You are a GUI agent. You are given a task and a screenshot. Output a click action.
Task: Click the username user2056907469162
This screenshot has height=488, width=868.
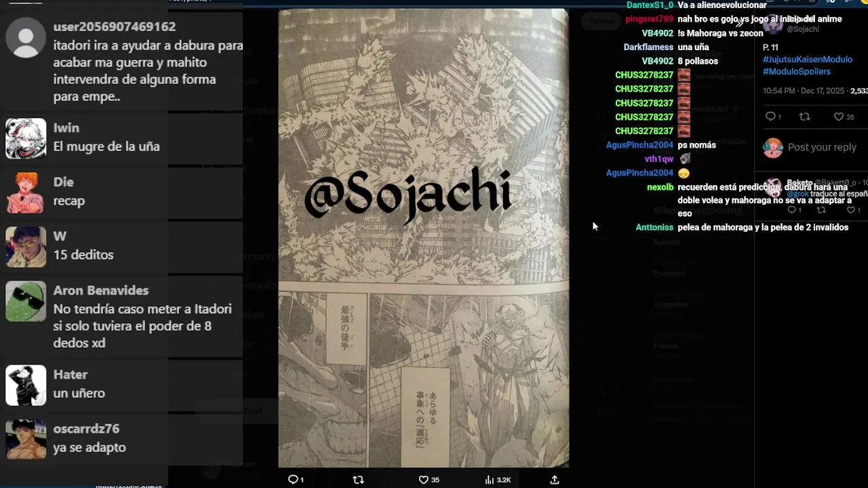tap(115, 26)
